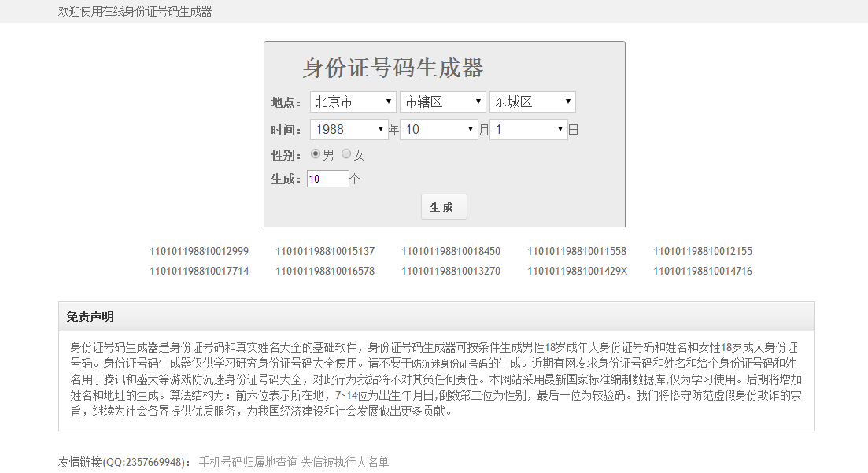Click the 免责声明 disclaimer header
Viewport: 868px width, 473px height.
[90, 316]
